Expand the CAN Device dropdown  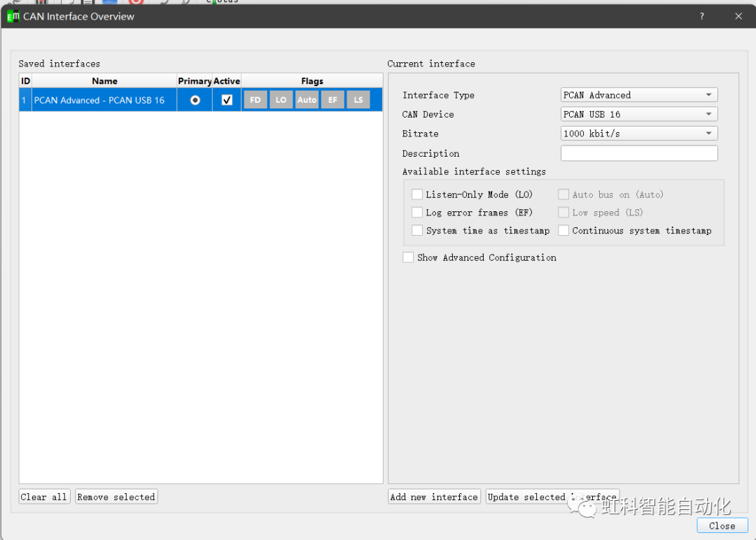639,114
